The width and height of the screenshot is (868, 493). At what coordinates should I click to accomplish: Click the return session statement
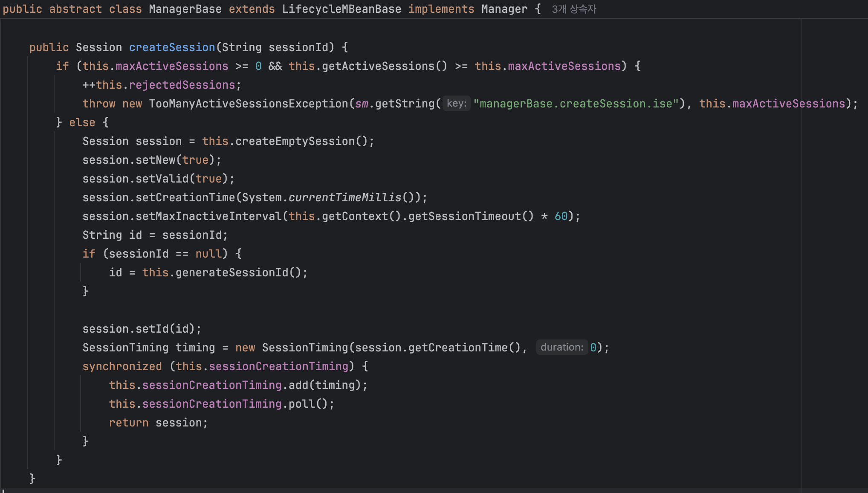pyautogui.click(x=158, y=423)
